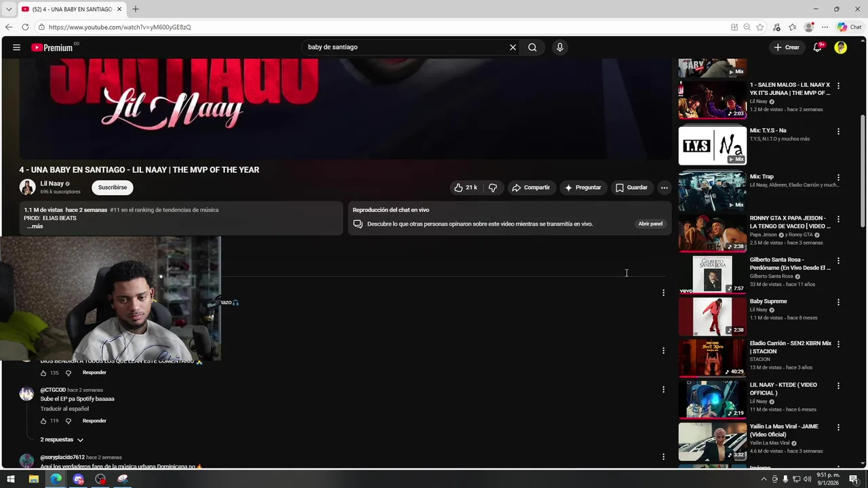Open the browser settings ellipsis menu
This screenshot has height=488, width=868.
pyautogui.click(x=825, y=27)
